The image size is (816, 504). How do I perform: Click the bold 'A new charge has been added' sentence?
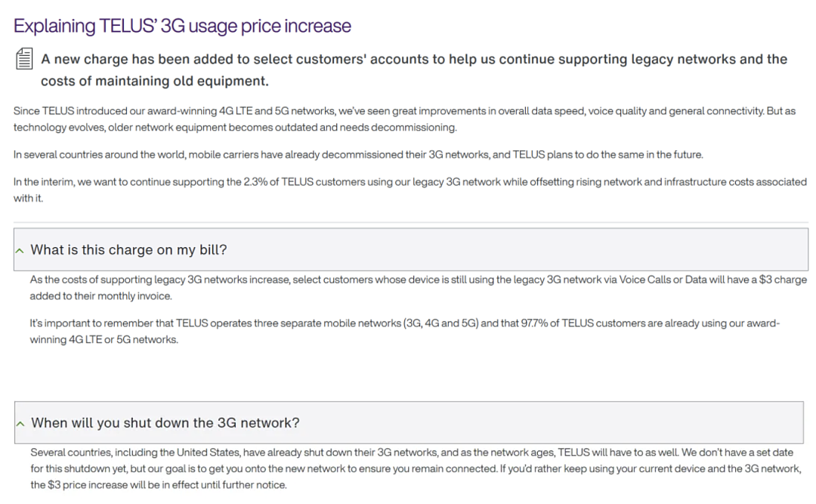pos(414,70)
